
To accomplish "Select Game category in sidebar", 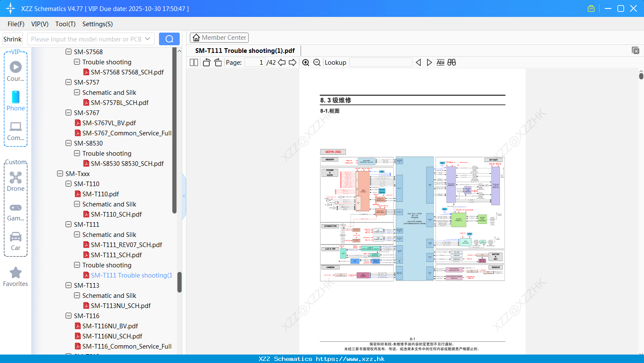I will [16, 212].
